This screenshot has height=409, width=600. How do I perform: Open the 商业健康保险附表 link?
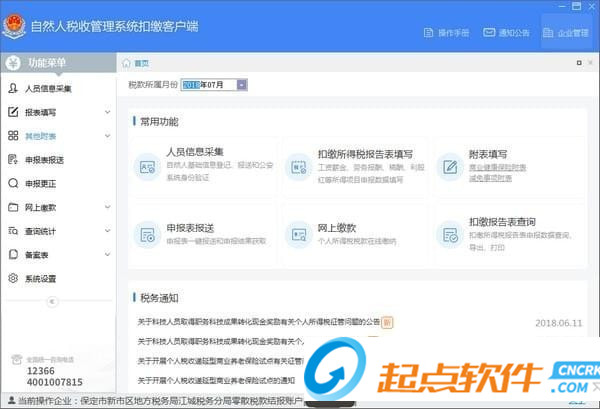tap(497, 168)
